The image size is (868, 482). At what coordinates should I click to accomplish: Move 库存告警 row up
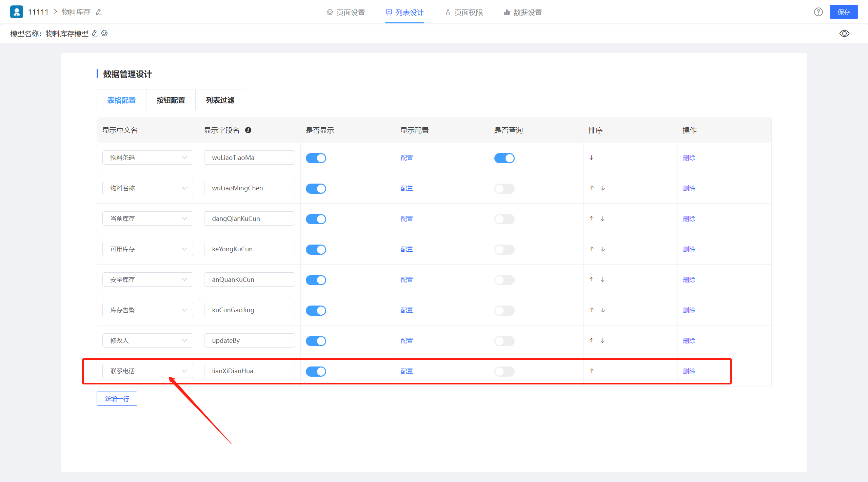coord(591,310)
